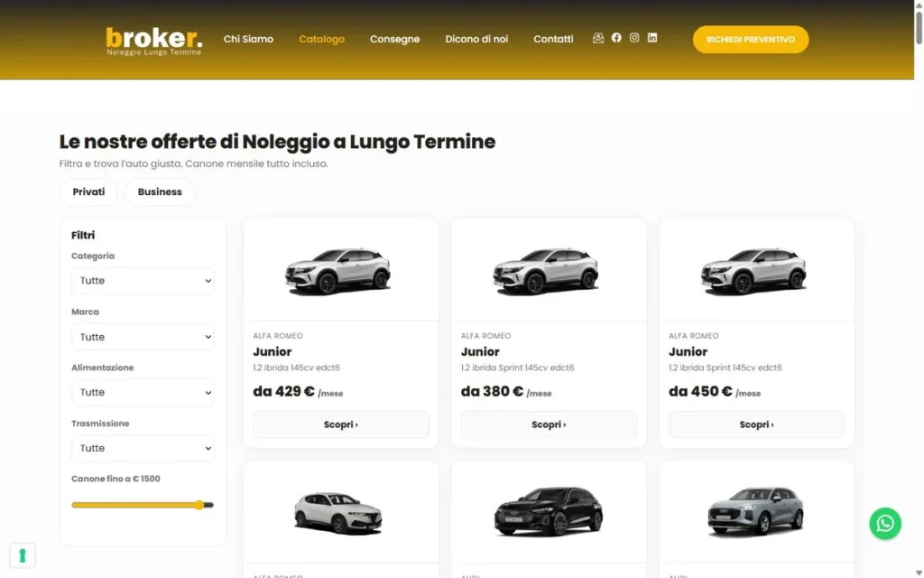
Task: Click the 'Filtri' panel heading
Action: point(83,235)
